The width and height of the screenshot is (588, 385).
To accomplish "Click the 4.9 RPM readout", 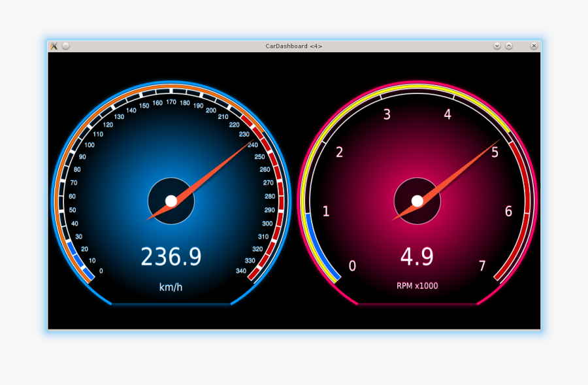I will pos(417,257).
